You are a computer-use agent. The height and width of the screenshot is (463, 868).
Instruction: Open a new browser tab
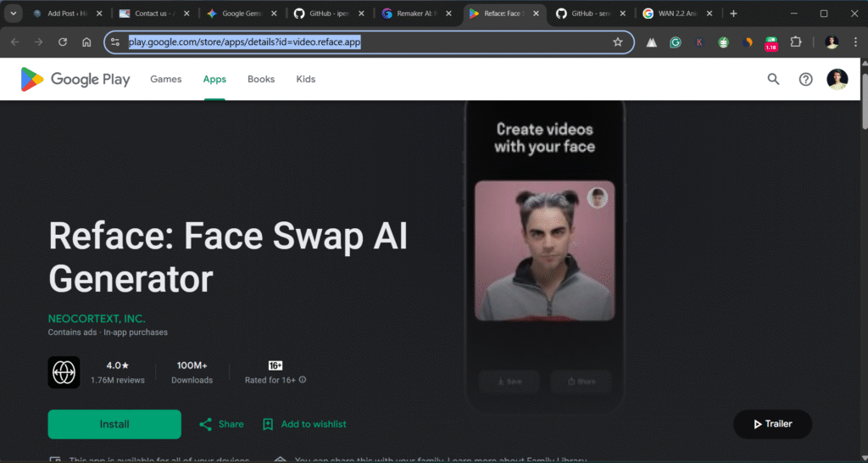point(733,14)
